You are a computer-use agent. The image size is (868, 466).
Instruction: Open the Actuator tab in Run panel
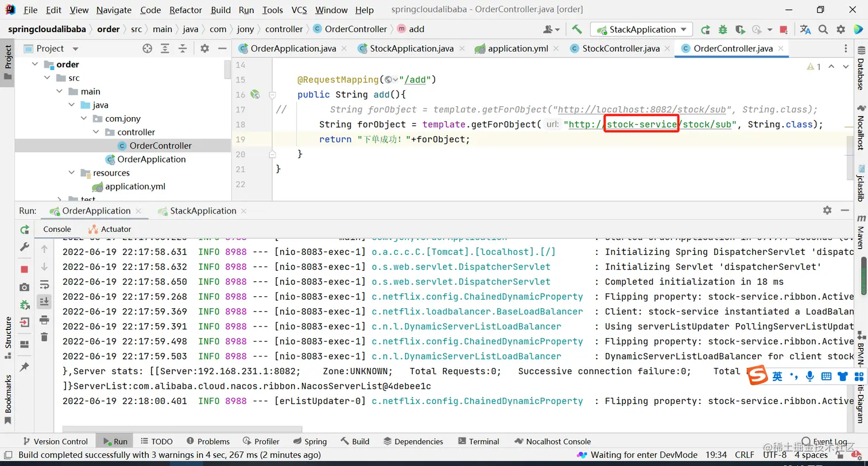coord(110,229)
